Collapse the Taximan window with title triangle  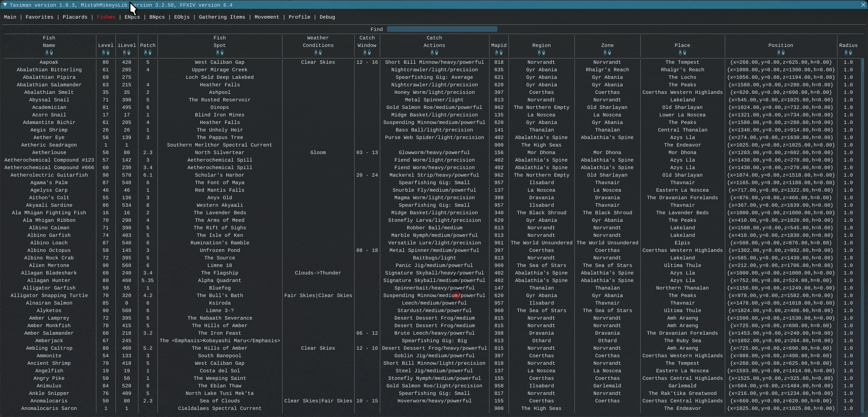tap(5, 5)
